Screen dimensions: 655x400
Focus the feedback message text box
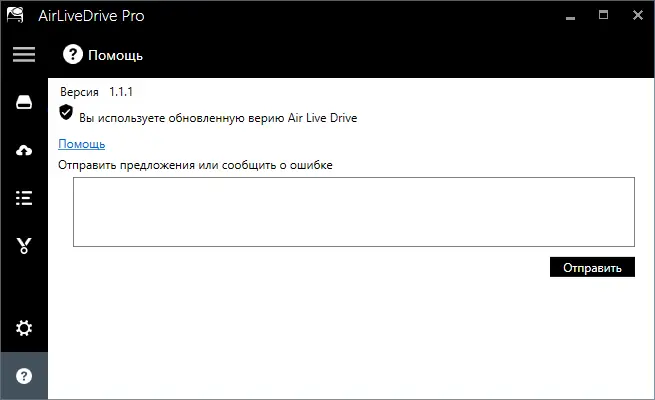tap(353, 211)
